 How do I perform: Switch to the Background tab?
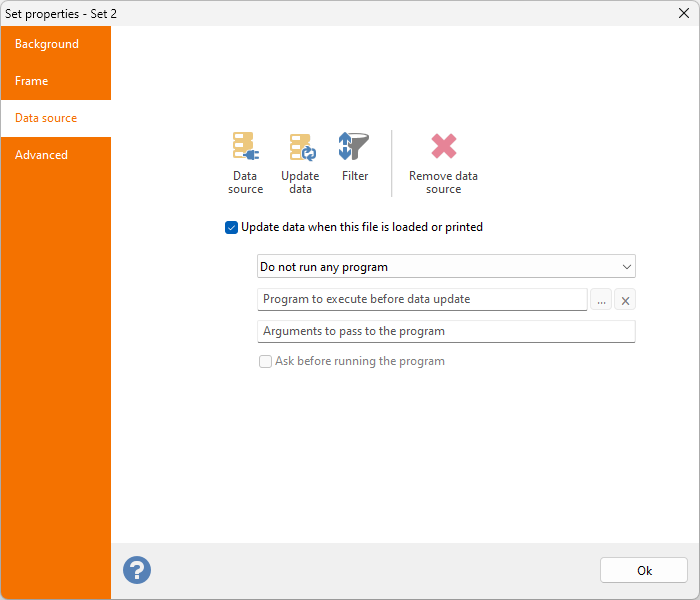56,44
